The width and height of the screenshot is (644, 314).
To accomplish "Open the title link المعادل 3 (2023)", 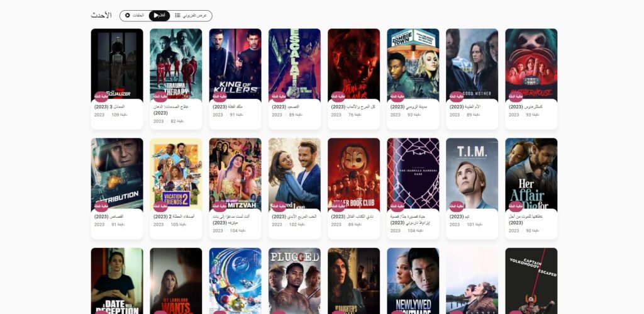I will pyautogui.click(x=109, y=107).
